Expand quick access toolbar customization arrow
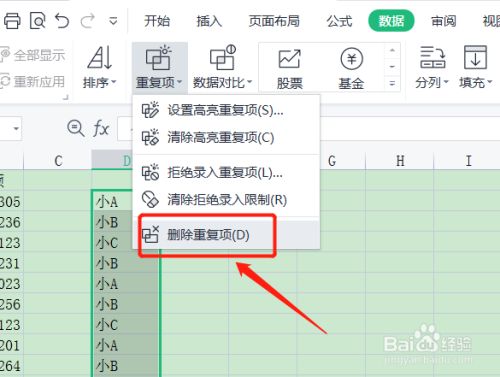 tap(113, 21)
